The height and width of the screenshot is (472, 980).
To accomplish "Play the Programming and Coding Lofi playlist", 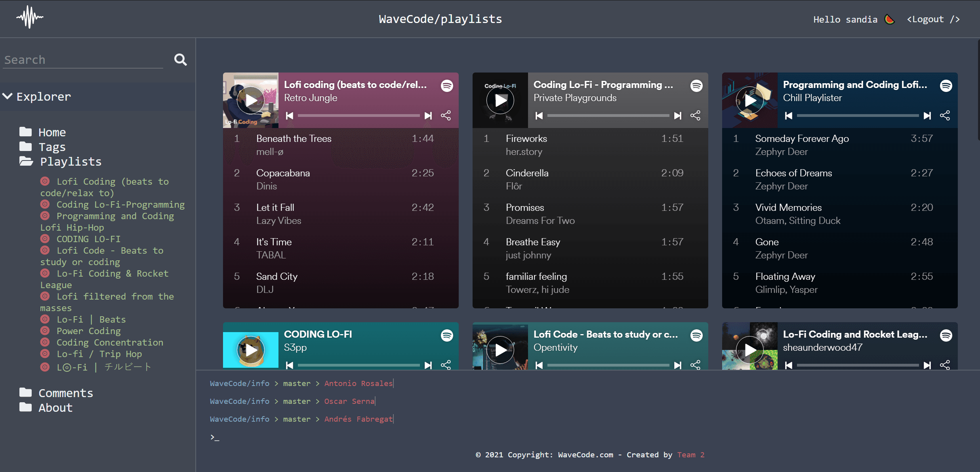I will (x=750, y=100).
